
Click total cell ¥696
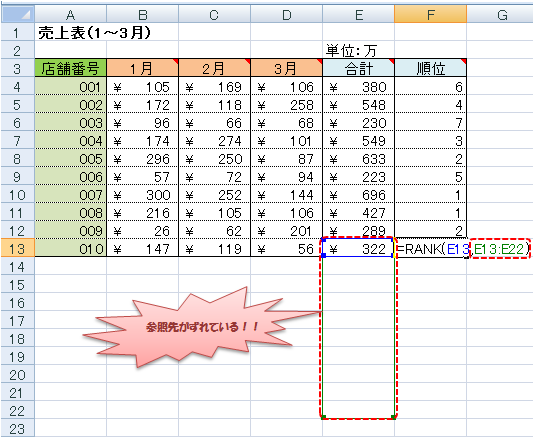[x=359, y=195]
